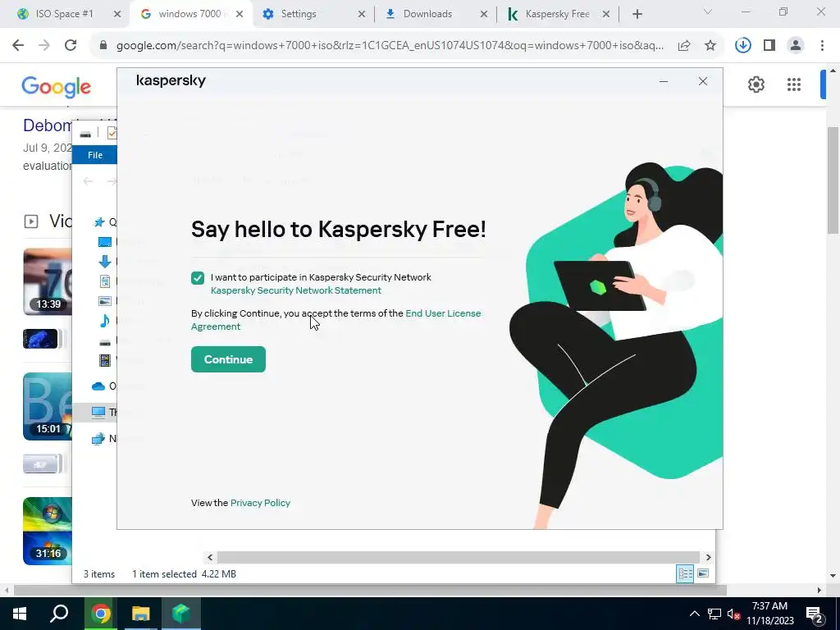Image resolution: width=840 pixels, height=630 pixels.
Task: Open network status tray icon
Action: pyautogui.click(x=714, y=614)
